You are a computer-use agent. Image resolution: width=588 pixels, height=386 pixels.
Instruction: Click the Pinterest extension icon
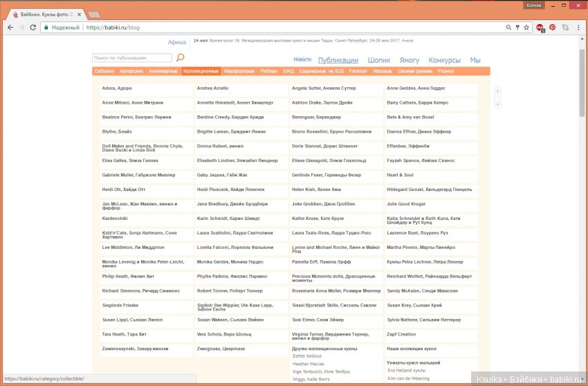point(552,28)
